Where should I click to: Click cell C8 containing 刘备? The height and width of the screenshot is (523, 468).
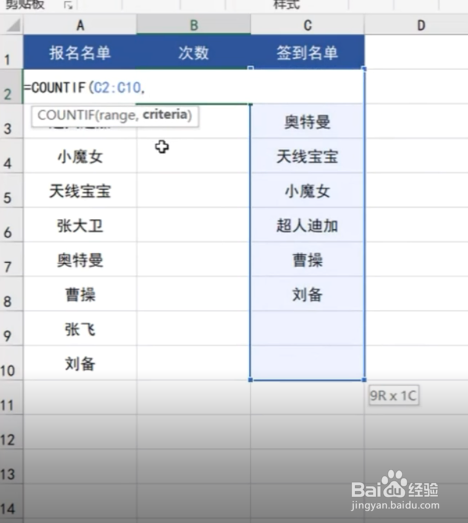click(x=307, y=294)
